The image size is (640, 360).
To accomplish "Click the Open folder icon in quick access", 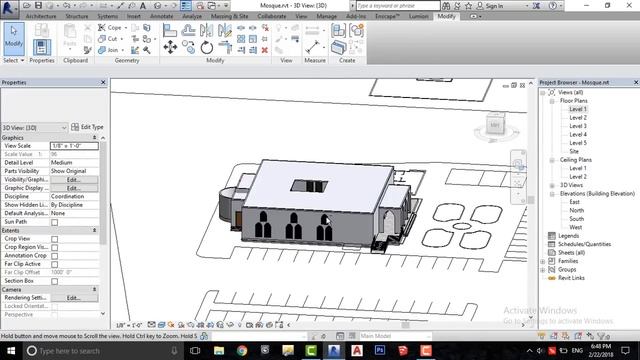I will tap(27, 5).
